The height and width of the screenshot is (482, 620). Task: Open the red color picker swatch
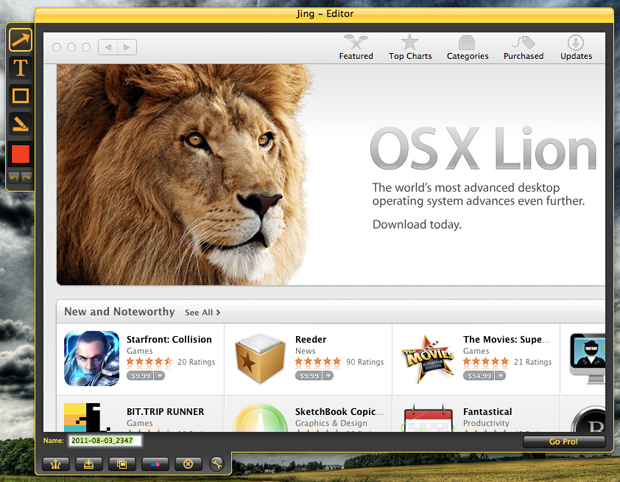pyautogui.click(x=20, y=154)
